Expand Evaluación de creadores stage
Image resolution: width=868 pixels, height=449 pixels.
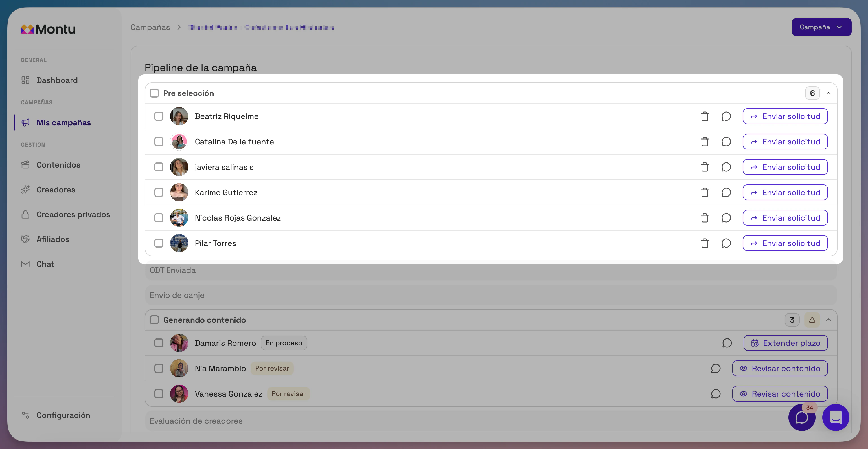point(491,421)
